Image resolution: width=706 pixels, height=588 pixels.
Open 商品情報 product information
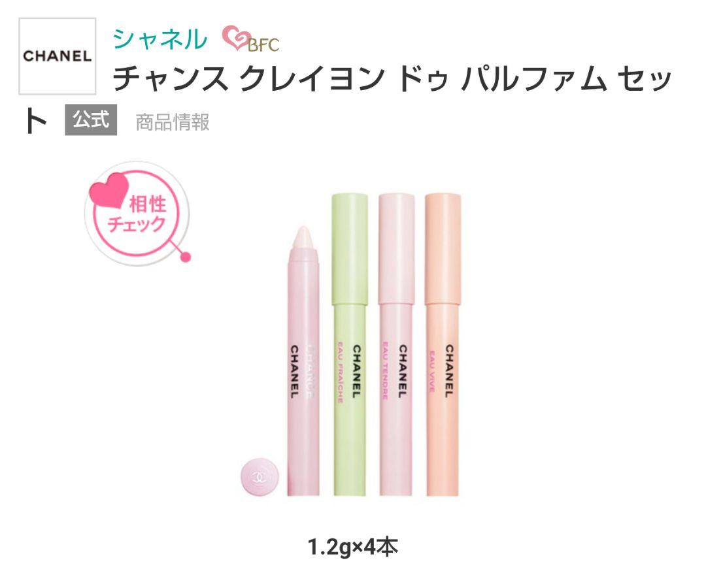[x=173, y=122]
